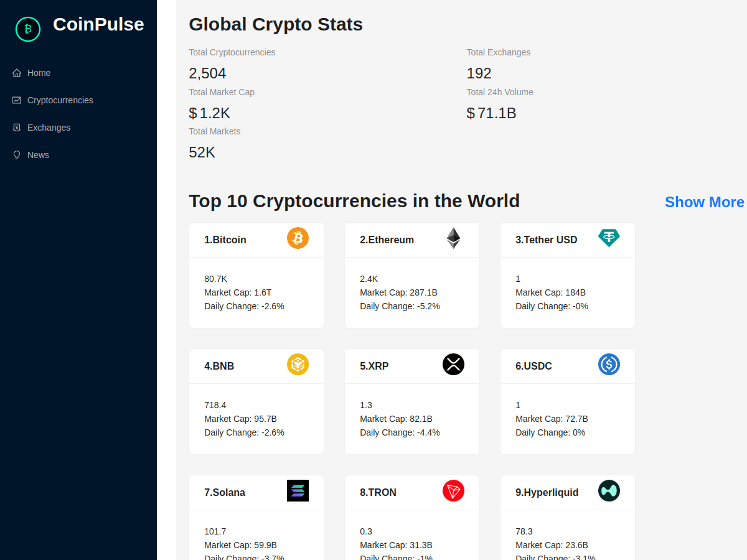Click BNB Market Cap: 95.7B
This screenshot has width=747, height=560.
pos(240,419)
